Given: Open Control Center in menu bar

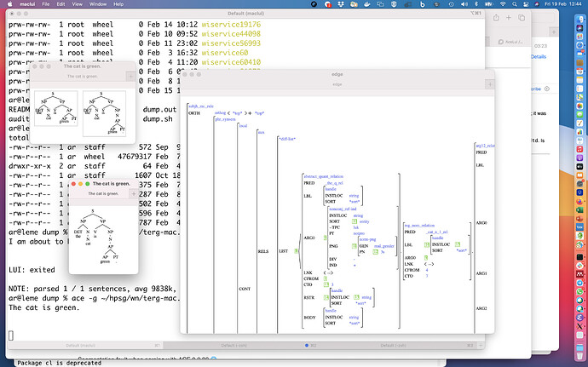Looking at the screenshot, I should pyautogui.click(x=526, y=4).
